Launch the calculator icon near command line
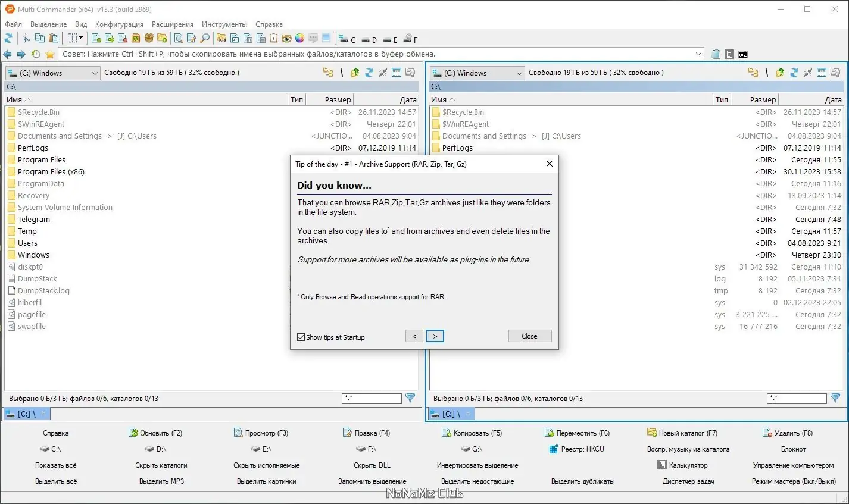 [729, 54]
